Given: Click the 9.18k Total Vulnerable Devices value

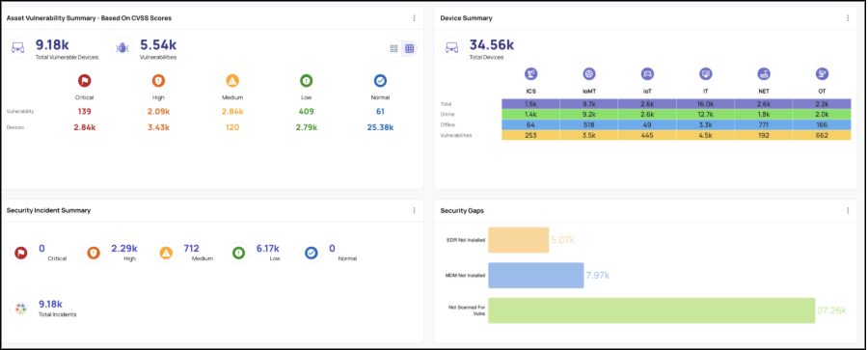Looking at the screenshot, I should tap(52, 45).
